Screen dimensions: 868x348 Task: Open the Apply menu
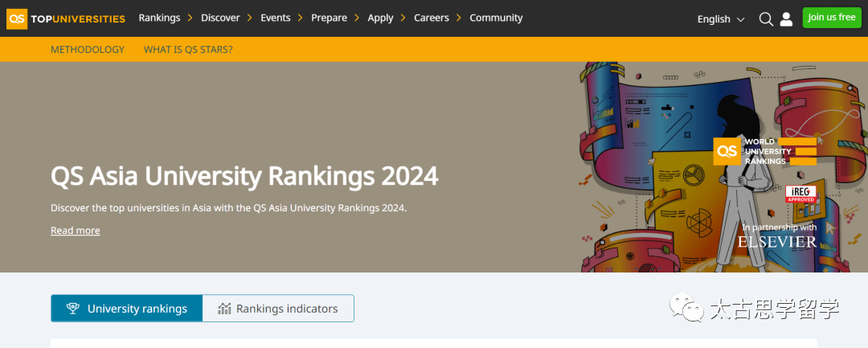(x=380, y=18)
